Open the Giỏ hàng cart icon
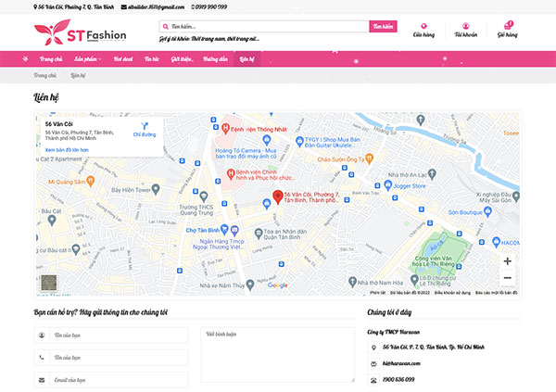556x392 pixels. click(508, 26)
